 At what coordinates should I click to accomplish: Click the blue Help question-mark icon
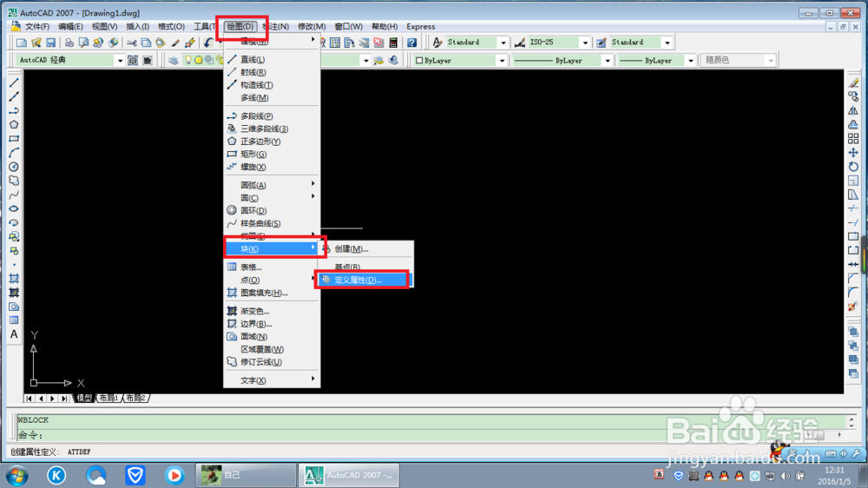pyautogui.click(x=411, y=43)
